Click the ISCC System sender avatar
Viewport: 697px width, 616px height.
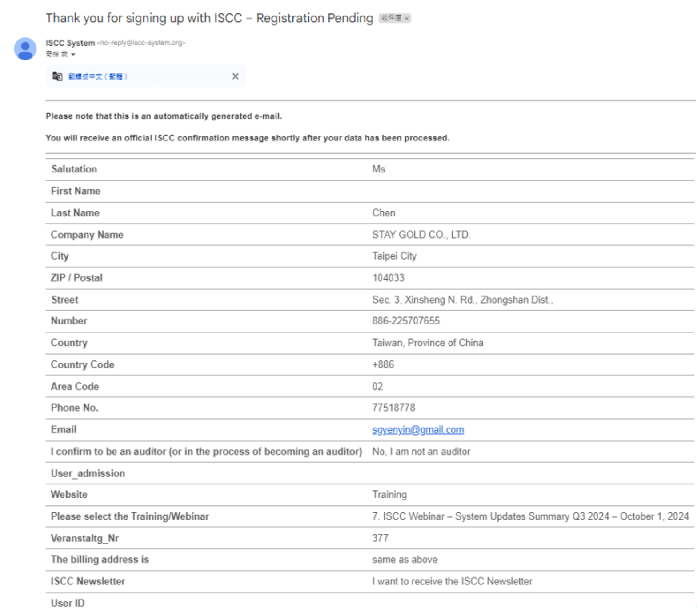click(25, 48)
